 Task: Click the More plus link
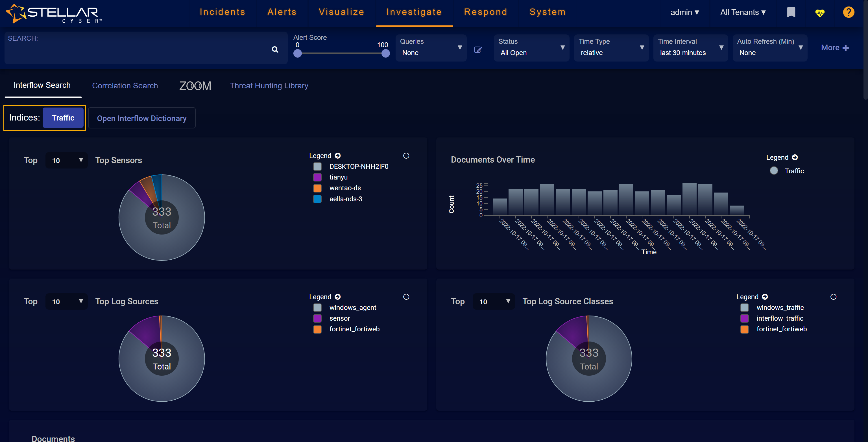click(x=834, y=48)
